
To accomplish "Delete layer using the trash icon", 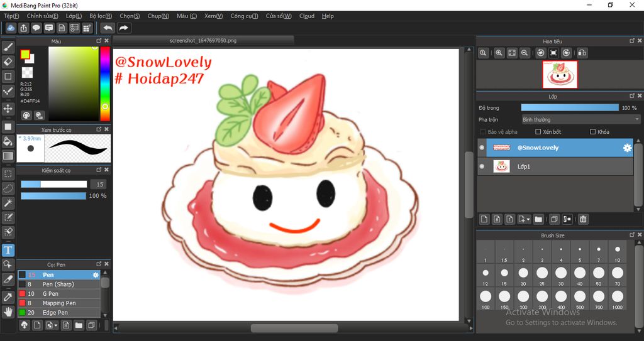I will click(x=583, y=219).
